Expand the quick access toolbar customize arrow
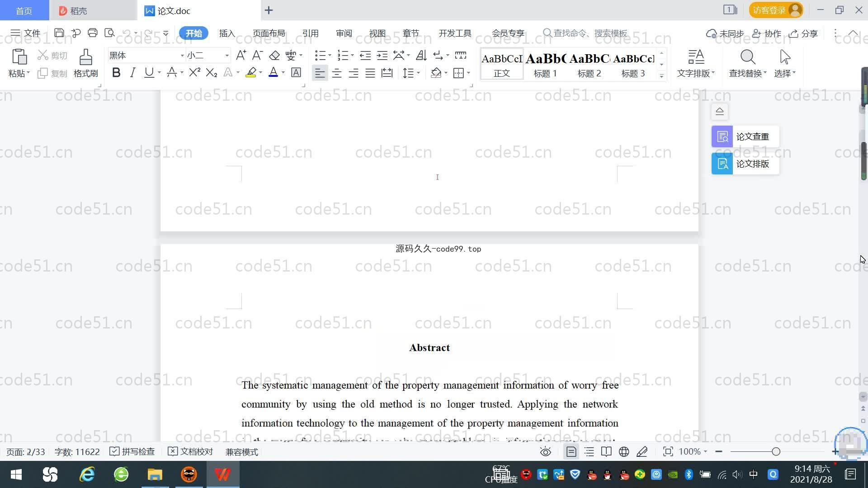Viewport: 868px width, 488px height. pos(165,33)
